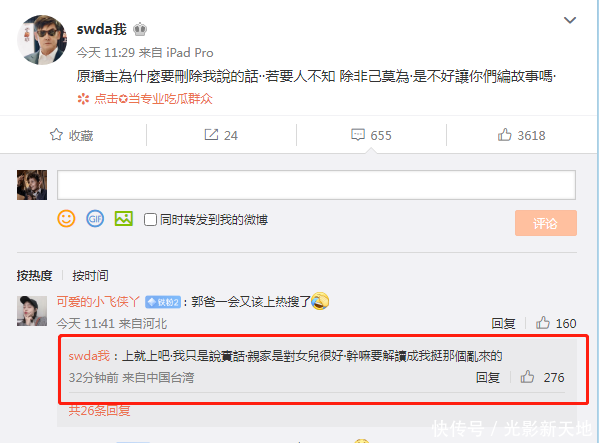Reply to 可爱的小飞侠丫's comment via 回复
Viewport: 599px width, 443px height.
point(503,323)
